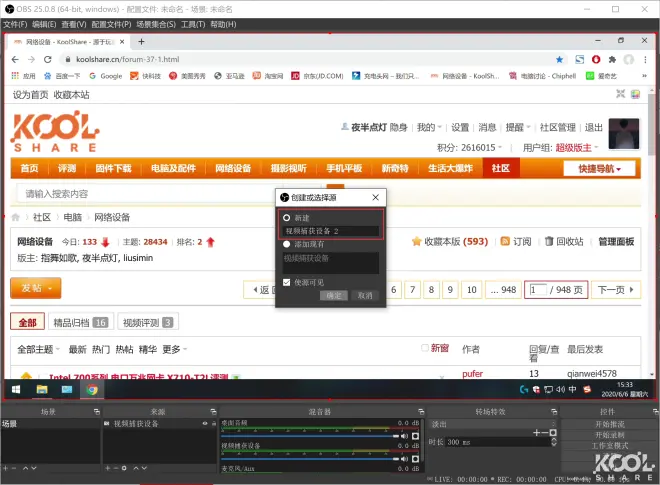The image size is (660, 485).
Task: Open the 场景集合(S) menu
Action: (x=156, y=24)
